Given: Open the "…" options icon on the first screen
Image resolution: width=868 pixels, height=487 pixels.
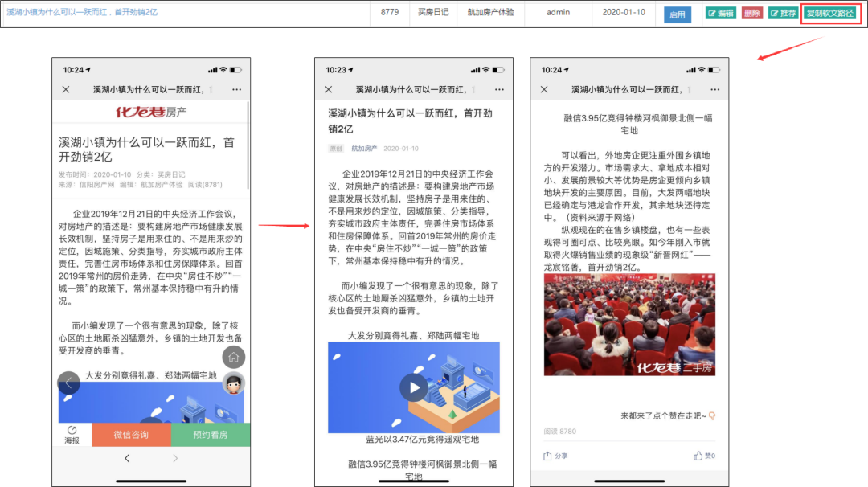Looking at the screenshot, I should pos(237,89).
